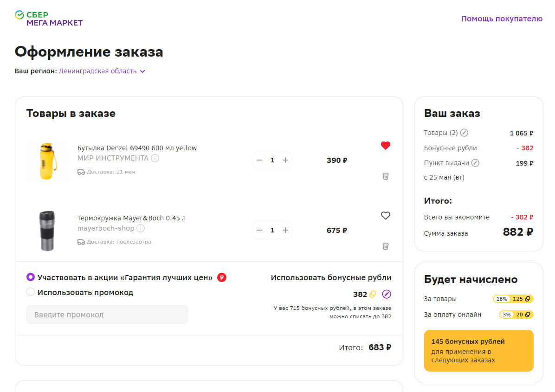Edit pickup point in order summary
The width and height of the screenshot is (555, 392).
pyautogui.click(x=475, y=163)
